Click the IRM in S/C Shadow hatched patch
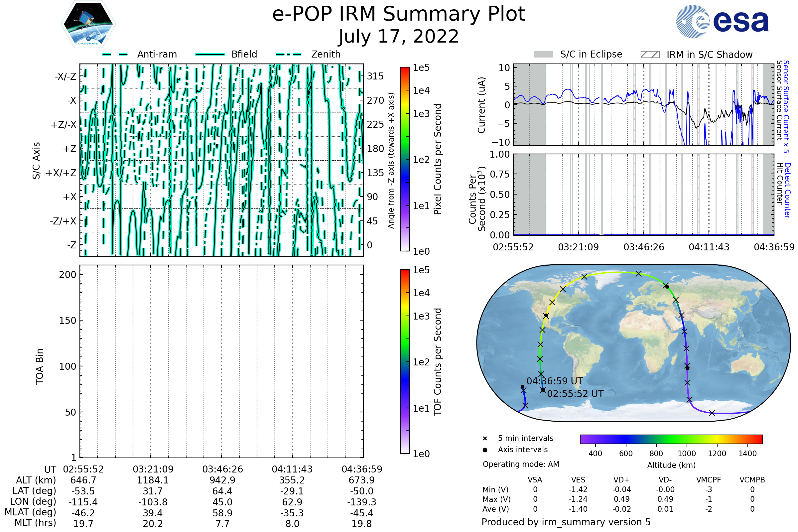Viewport: 798px width, 532px height. pos(650,55)
